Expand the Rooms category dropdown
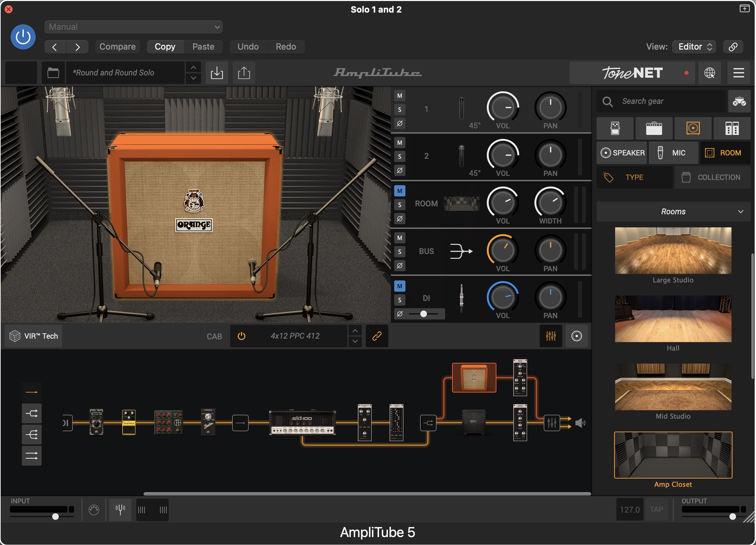This screenshot has height=545, width=756. click(673, 212)
